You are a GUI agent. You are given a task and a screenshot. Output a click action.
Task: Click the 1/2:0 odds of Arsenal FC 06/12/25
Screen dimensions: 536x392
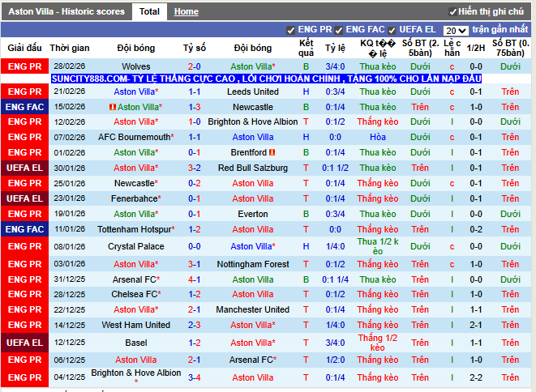336,360
